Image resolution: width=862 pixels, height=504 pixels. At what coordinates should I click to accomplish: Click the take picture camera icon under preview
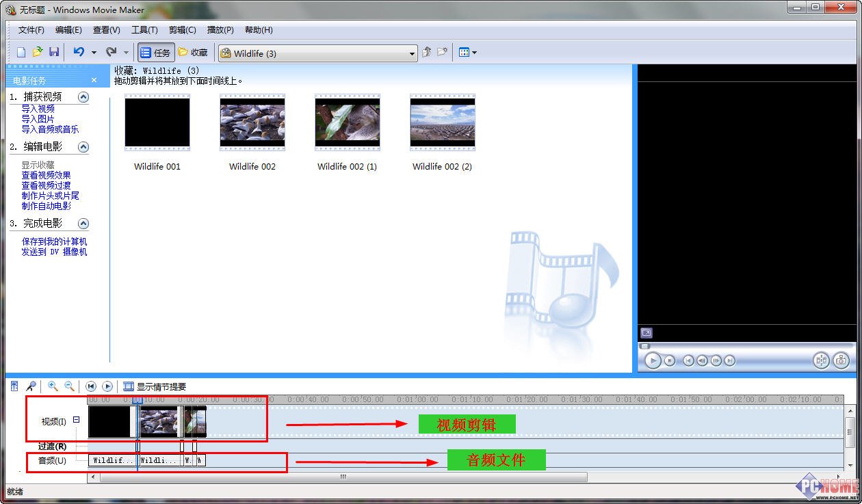tap(842, 360)
